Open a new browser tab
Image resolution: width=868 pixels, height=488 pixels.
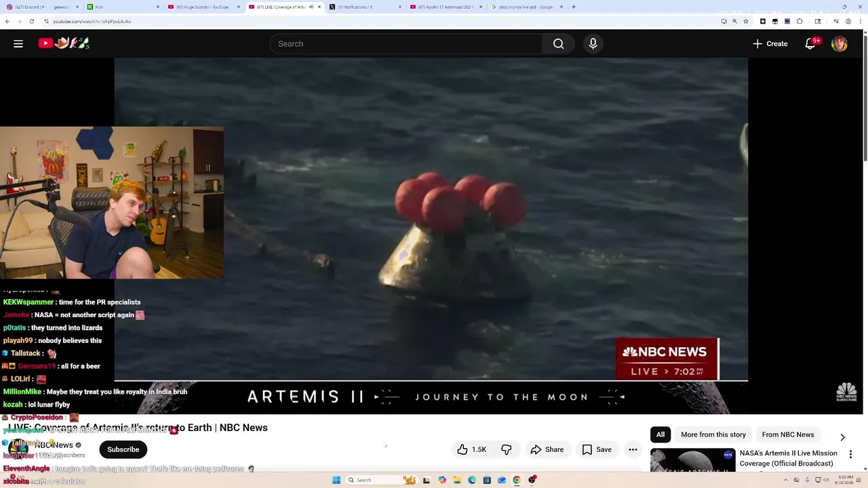pos(574,7)
